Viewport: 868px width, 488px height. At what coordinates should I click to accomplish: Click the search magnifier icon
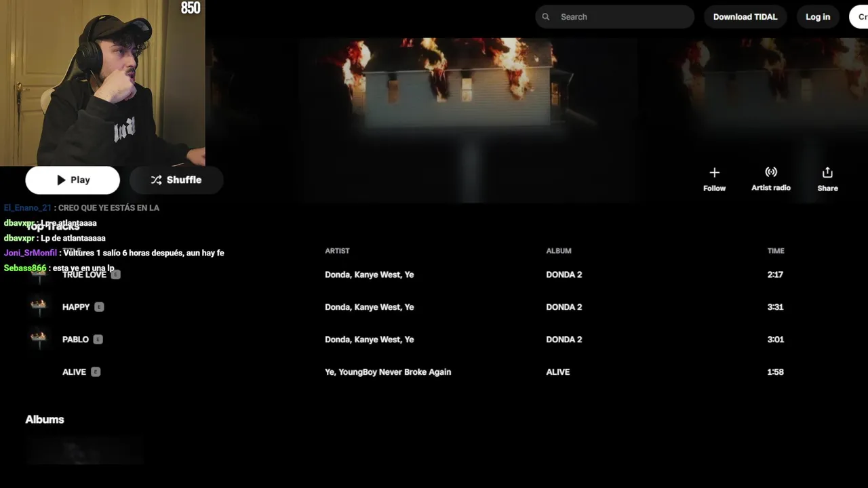point(546,17)
